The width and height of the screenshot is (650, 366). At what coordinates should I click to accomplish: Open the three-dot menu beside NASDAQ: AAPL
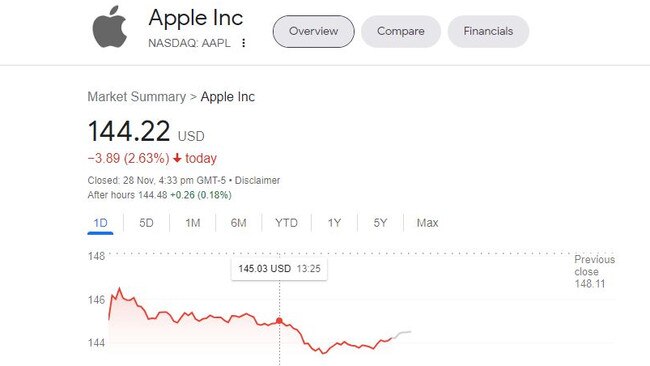[244, 43]
